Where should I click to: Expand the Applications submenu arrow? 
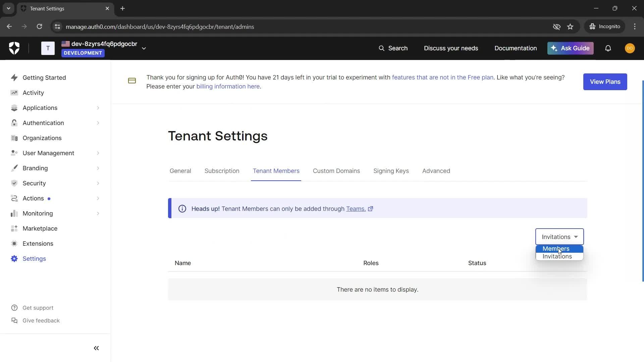pyautogui.click(x=98, y=108)
